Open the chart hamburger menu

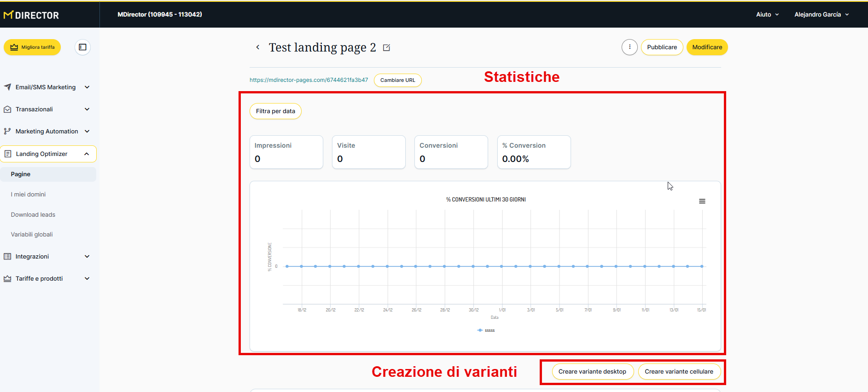point(702,201)
